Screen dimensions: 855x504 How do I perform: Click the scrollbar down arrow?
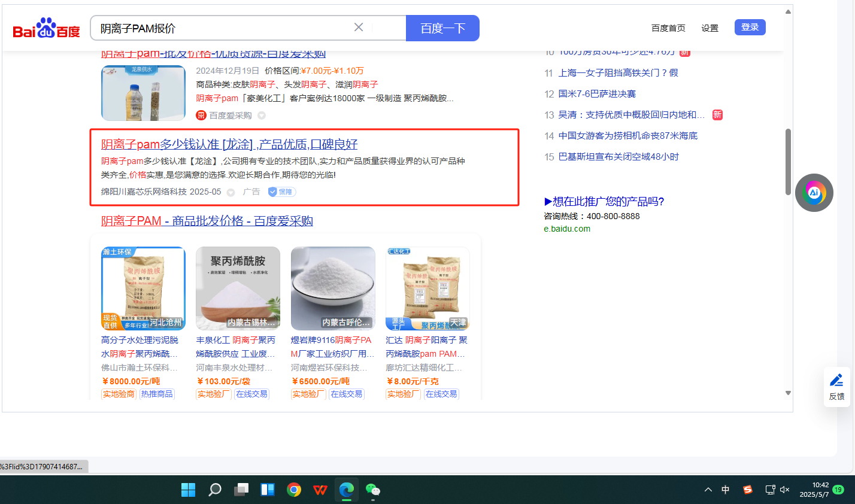point(788,393)
